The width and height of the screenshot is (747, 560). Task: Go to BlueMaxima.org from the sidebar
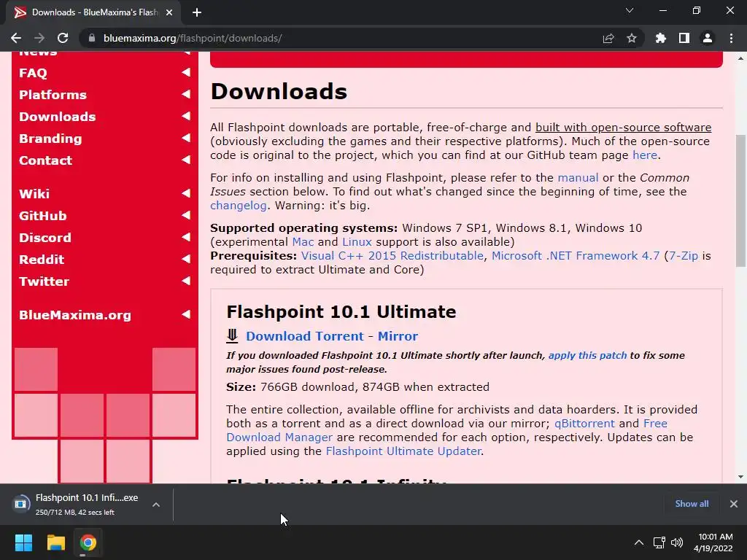pos(75,315)
